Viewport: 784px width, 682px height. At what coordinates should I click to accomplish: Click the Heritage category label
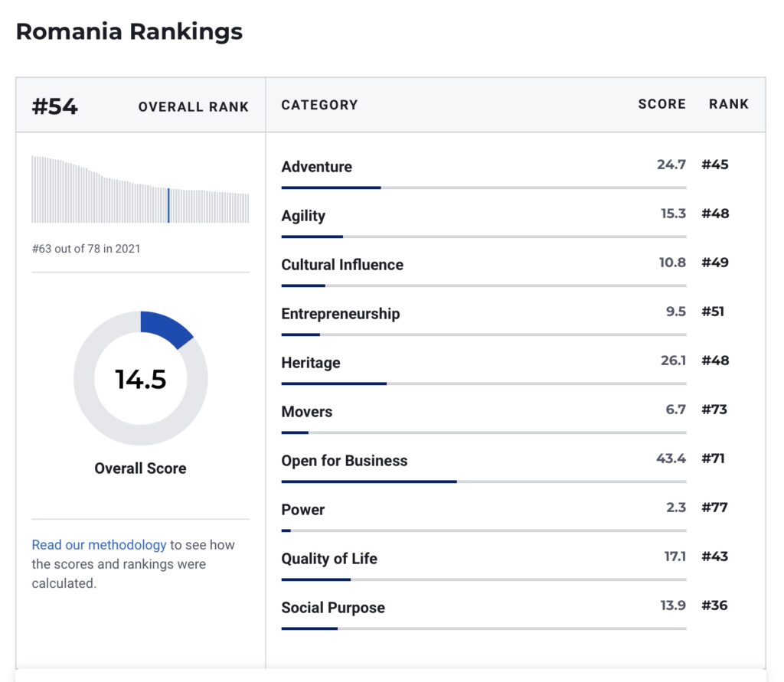click(311, 363)
